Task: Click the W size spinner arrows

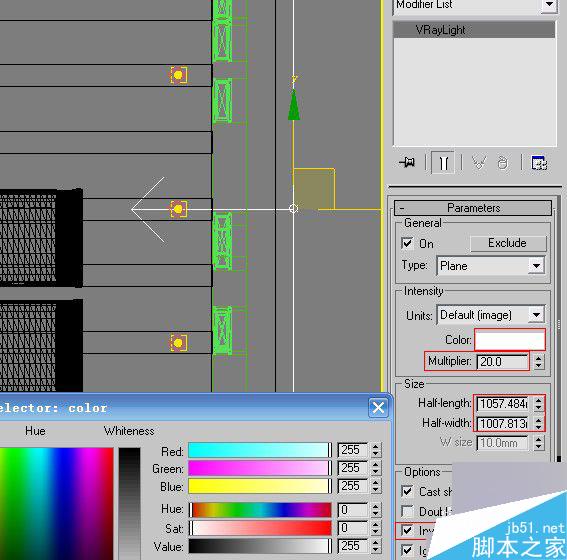Action: tap(538, 443)
